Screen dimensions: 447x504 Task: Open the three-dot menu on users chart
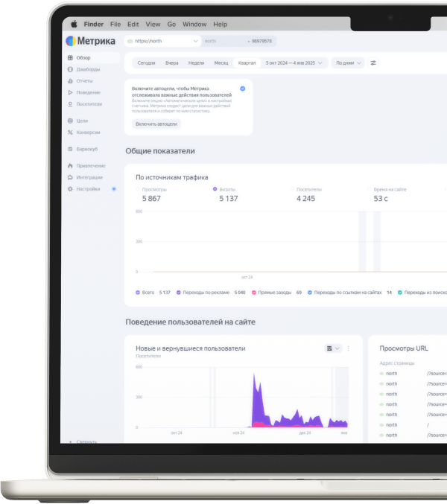tap(348, 348)
